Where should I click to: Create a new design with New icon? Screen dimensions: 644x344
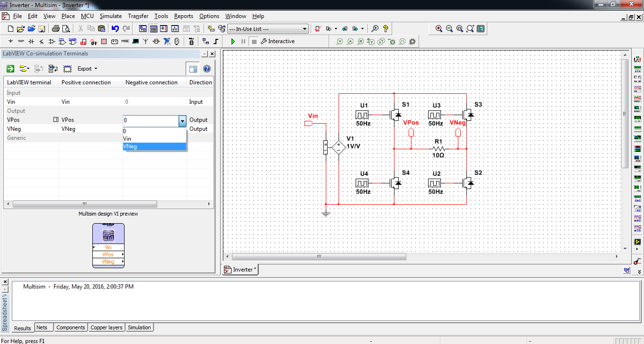click(x=10, y=29)
